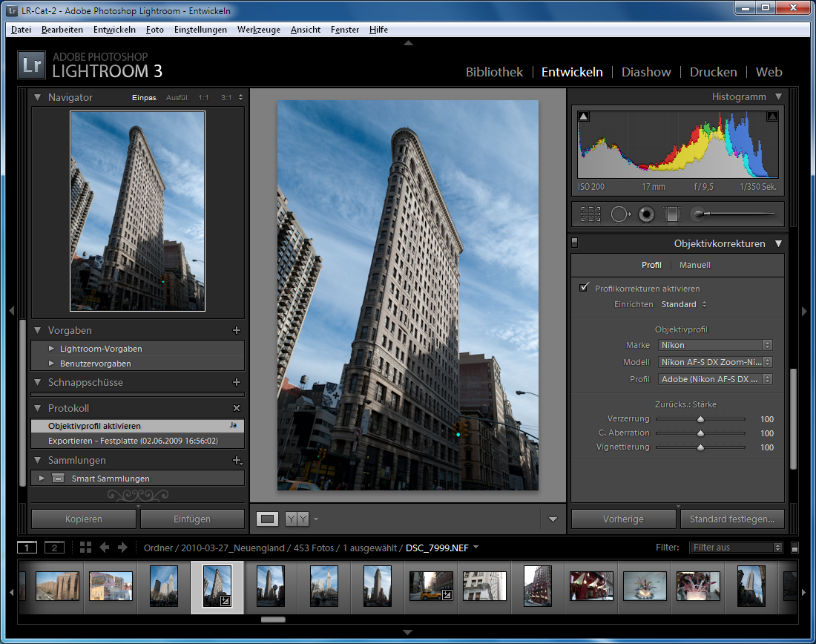Switch to the Bibliothek module
This screenshot has width=816, height=644.
tap(494, 72)
